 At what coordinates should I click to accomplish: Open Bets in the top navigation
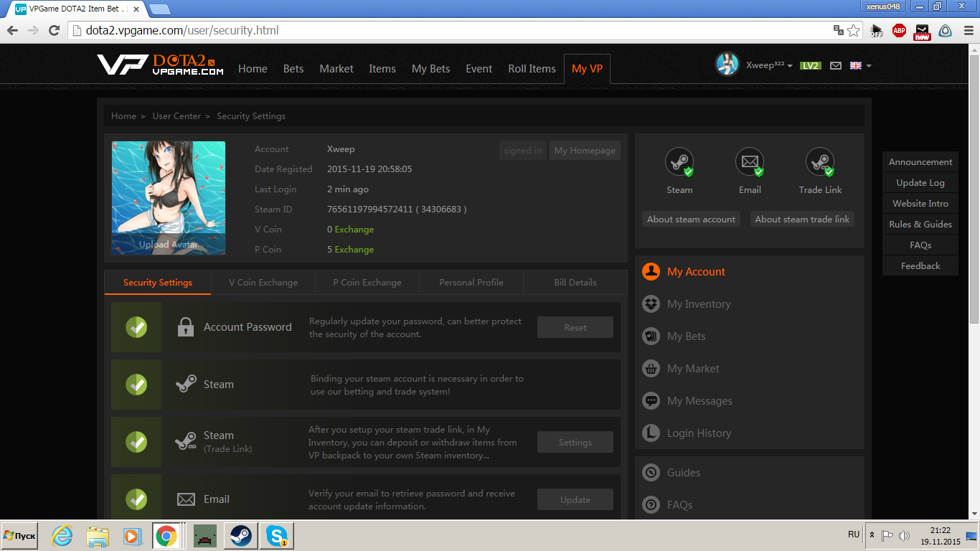point(293,69)
